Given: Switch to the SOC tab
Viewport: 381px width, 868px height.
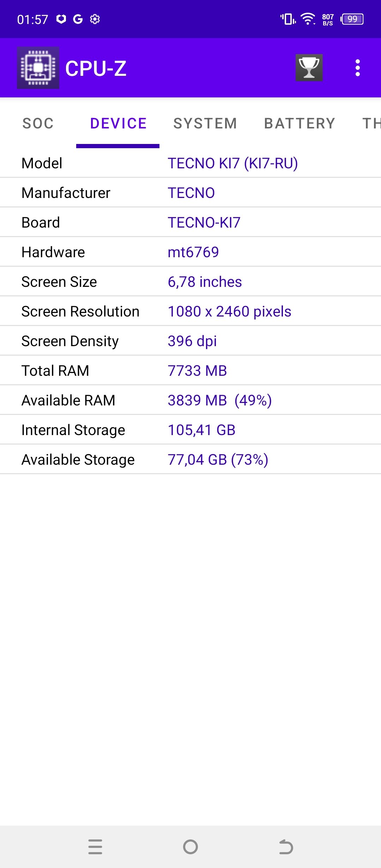Looking at the screenshot, I should 38,123.
